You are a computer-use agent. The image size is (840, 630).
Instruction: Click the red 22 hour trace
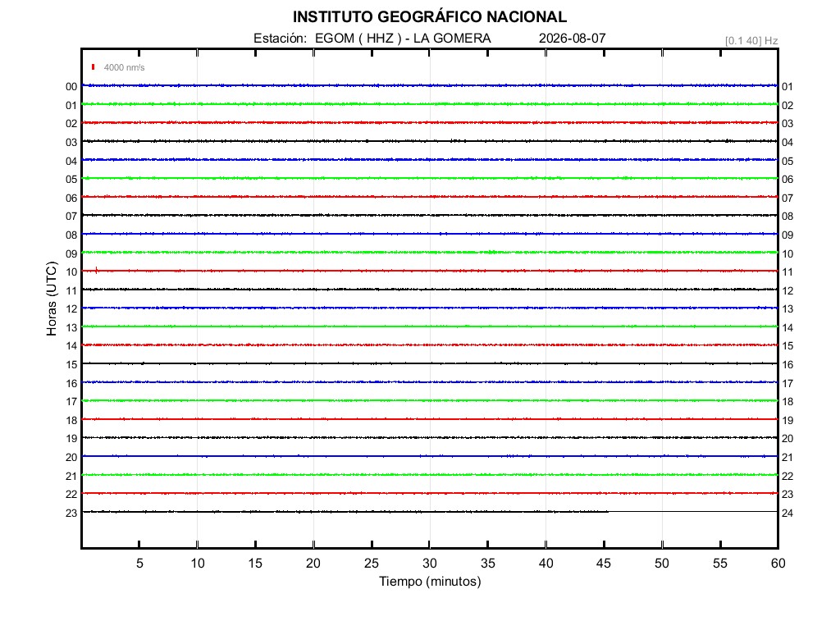[430, 493]
